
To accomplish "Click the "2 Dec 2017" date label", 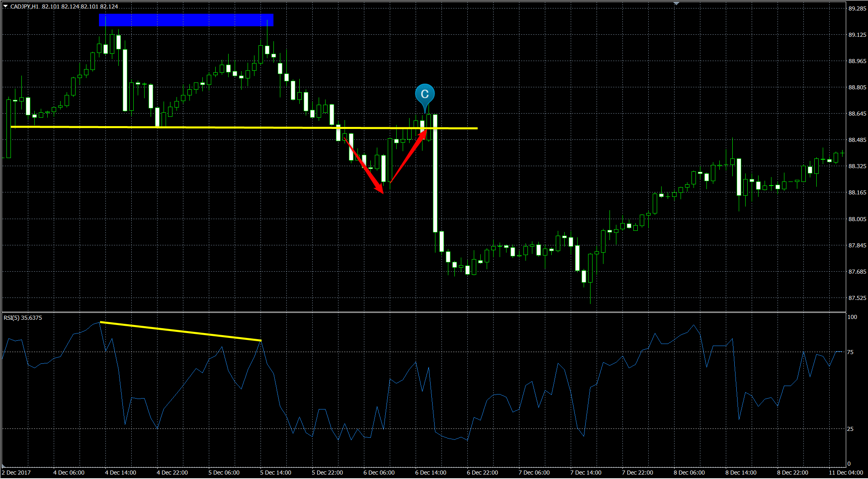I will click(x=16, y=473).
